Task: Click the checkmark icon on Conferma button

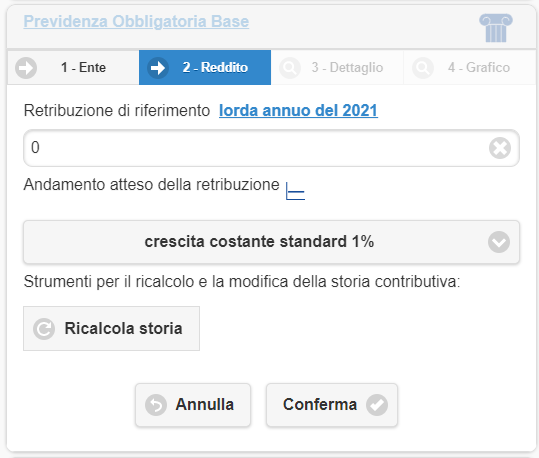Action: click(377, 405)
